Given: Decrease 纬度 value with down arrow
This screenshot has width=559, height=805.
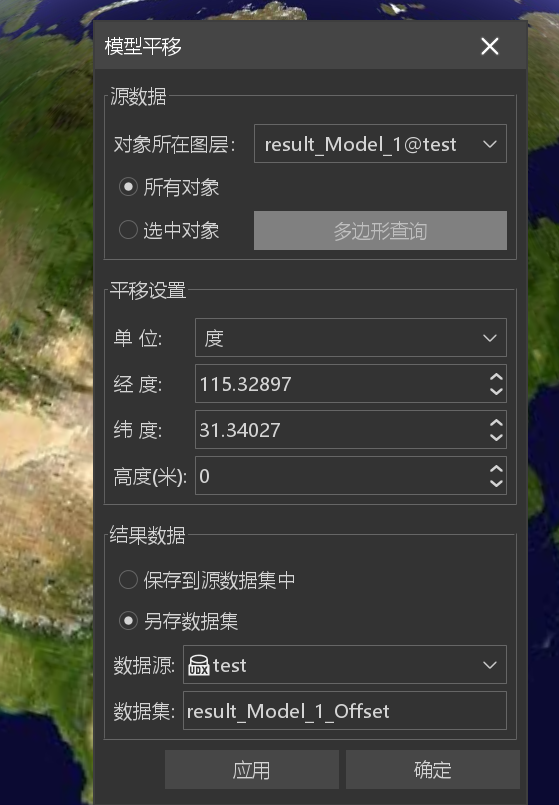Looking at the screenshot, I should 496,437.
